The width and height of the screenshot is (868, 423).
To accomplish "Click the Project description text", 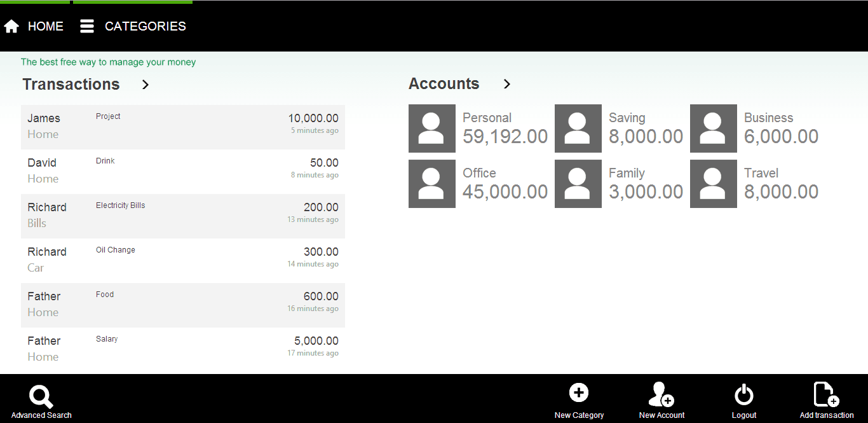I will (108, 116).
